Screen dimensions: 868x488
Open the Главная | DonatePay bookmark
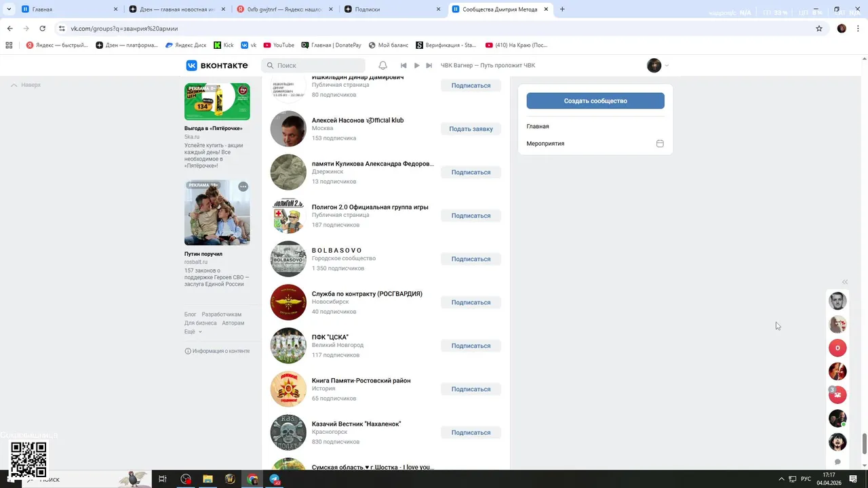click(332, 45)
